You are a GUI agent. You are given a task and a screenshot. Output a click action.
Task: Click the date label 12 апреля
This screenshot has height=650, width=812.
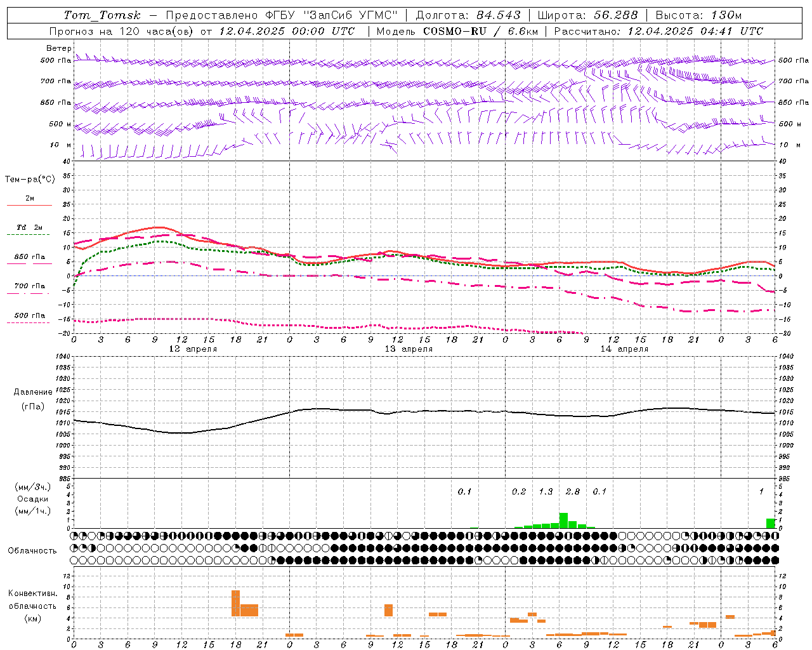tap(193, 349)
